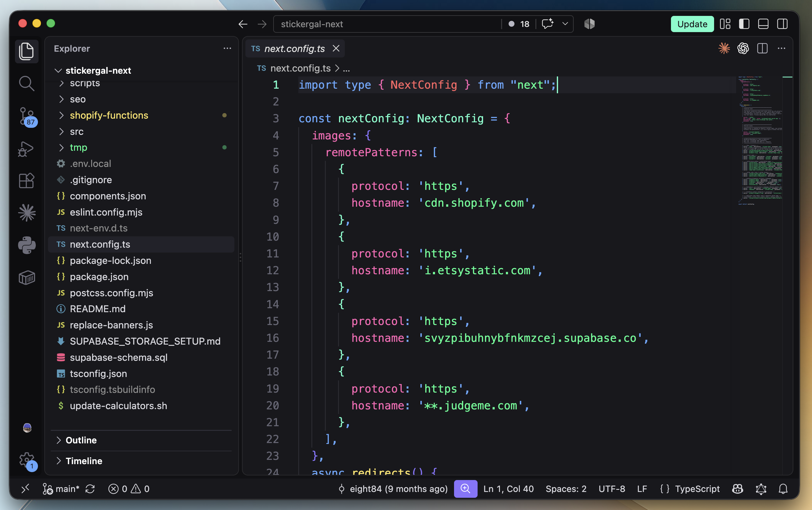The image size is (812, 510).
Task: Open Source Control with 87 changes badge
Action: point(27,116)
